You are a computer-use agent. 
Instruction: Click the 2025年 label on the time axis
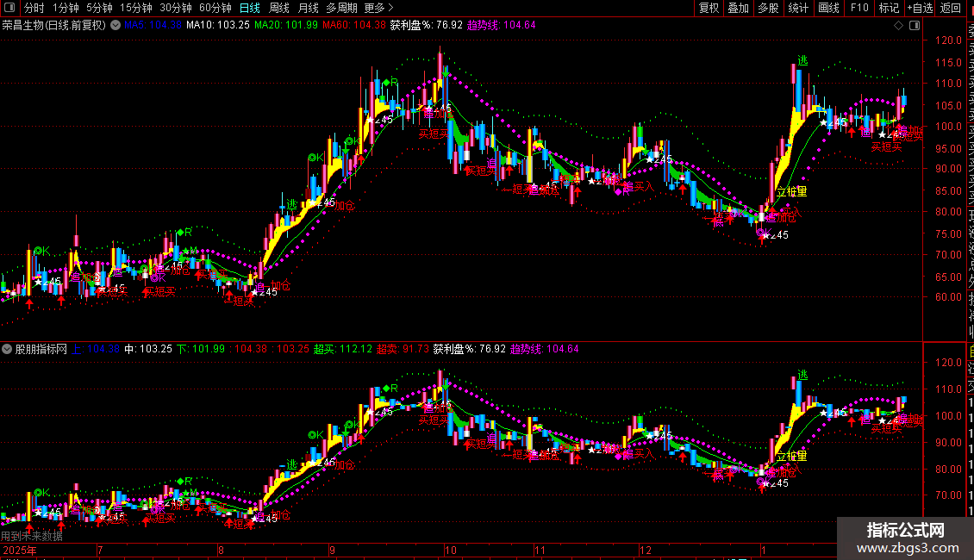click(19, 550)
